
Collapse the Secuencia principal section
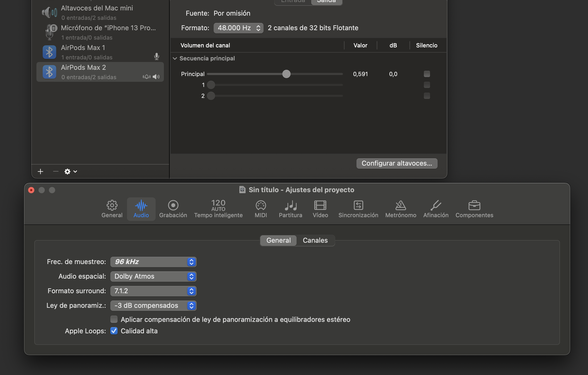click(x=175, y=59)
